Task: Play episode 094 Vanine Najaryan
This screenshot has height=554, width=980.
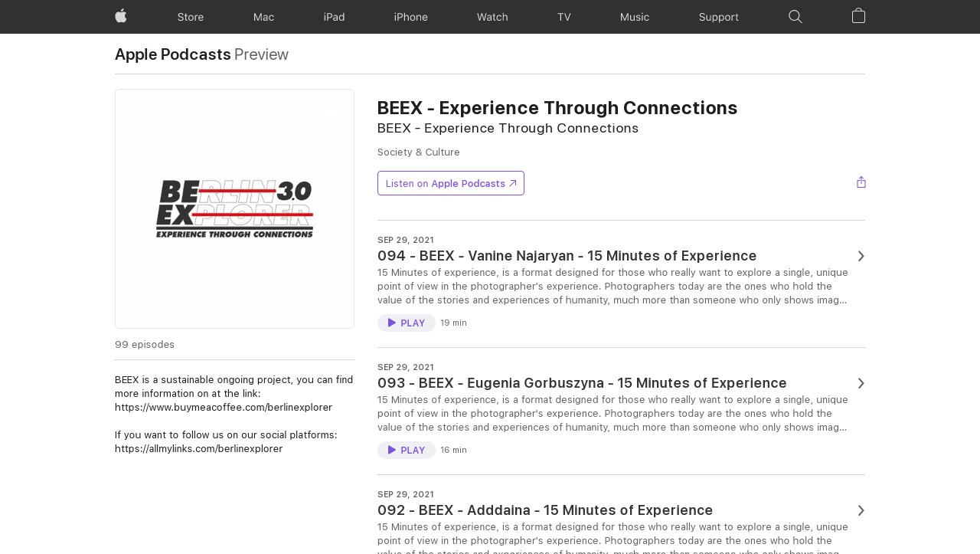Action: [x=407, y=323]
